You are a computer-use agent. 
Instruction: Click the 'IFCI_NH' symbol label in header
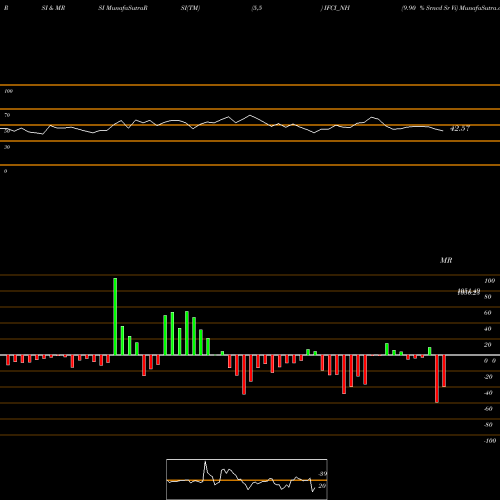(337, 8)
